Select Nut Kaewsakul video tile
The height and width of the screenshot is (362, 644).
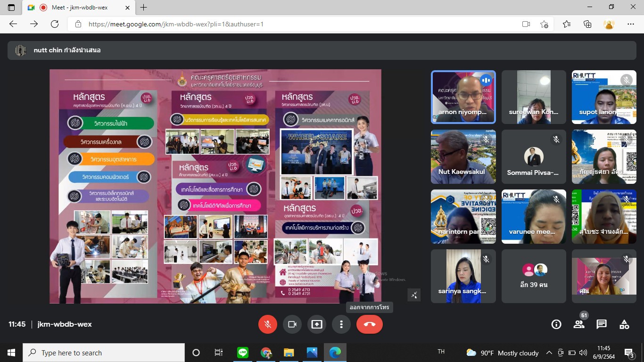[463, 156]
